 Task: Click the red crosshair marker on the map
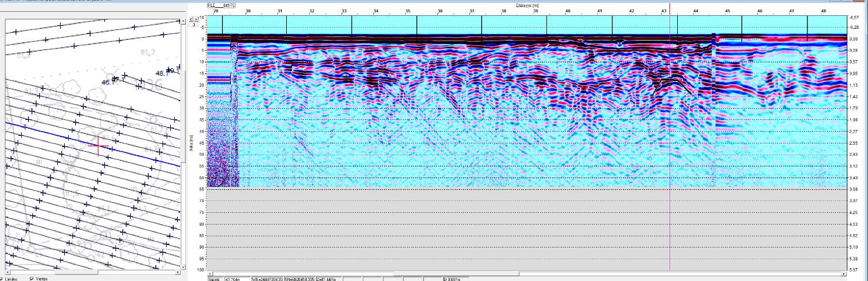[99, 145]
